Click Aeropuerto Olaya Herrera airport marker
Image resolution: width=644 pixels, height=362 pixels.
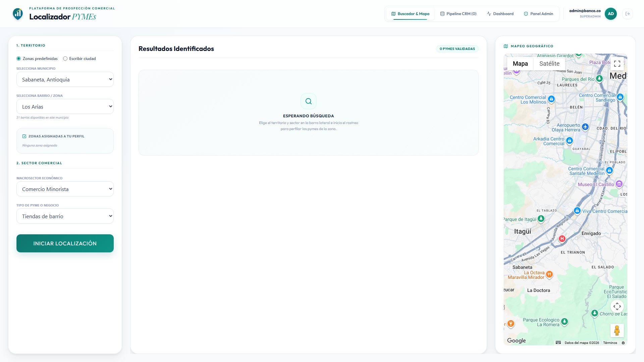pyautogui.click(x=585, y=127)
